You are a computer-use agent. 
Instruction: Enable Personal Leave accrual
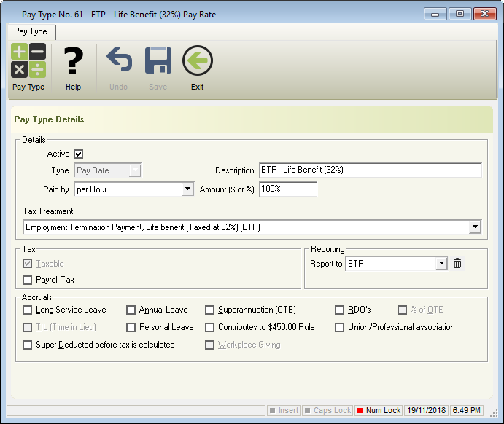tap(131, 327)
